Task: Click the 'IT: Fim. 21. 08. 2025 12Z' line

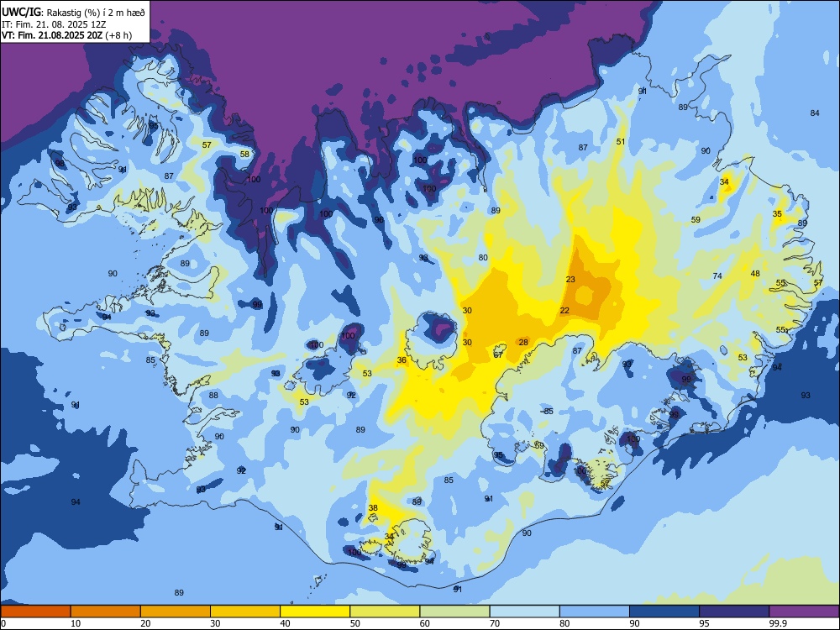Action: (x=54, y=24)
